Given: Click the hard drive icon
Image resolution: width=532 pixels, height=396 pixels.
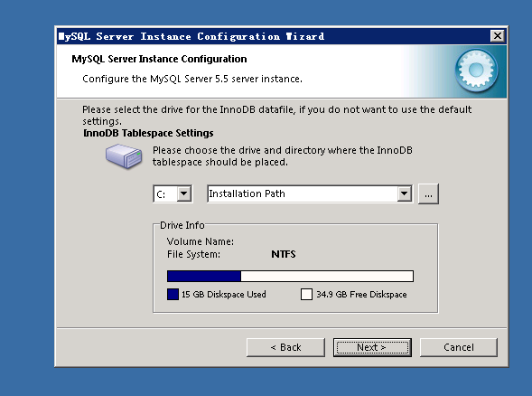Looking at the screenshot, I should (x=124, y=156).
